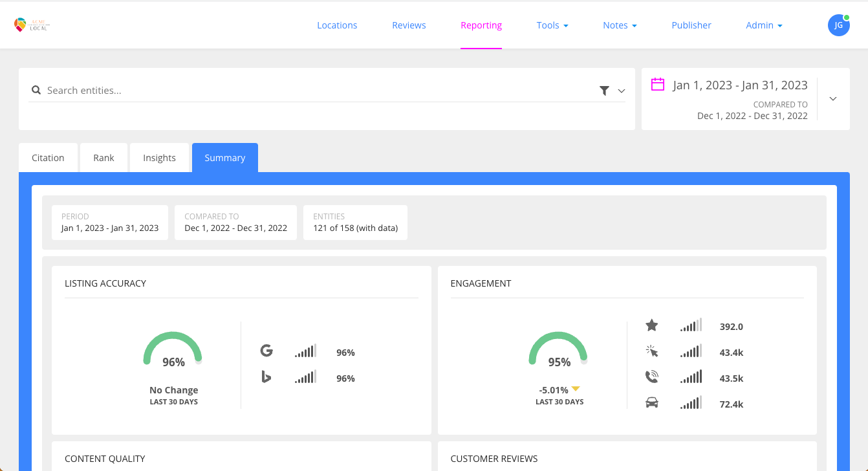Click the website clicks cursor icon
The width and height of the screenshot is (868, 471).
652,351
